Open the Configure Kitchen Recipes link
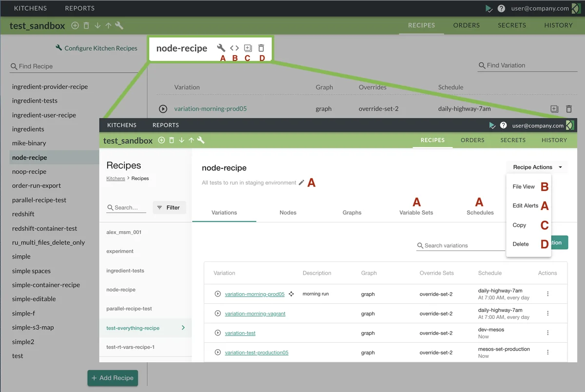Screen dimensions: 585x392 (x=97, y=48)
